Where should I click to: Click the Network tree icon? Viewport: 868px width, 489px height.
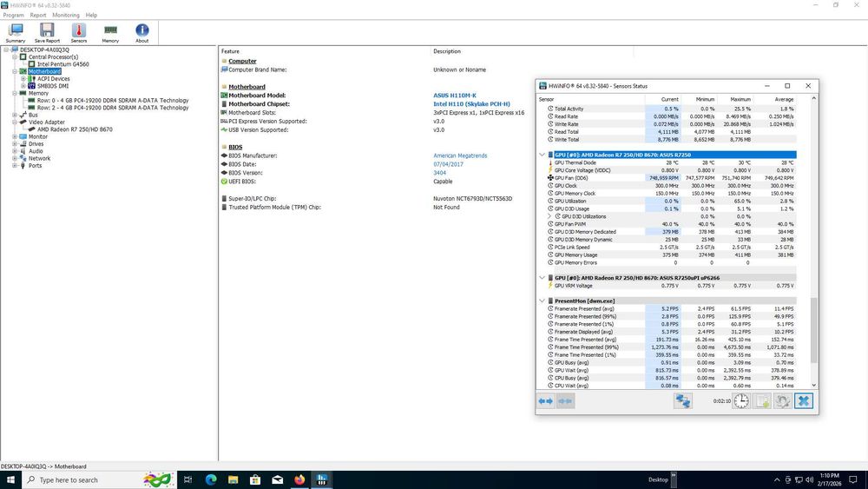(x=23, y=158)
